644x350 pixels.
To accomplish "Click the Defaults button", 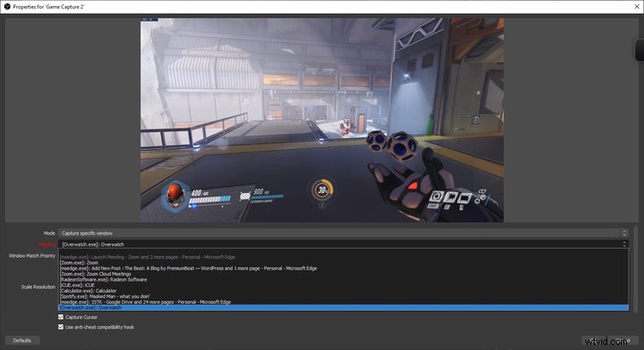I will point(22,341).
